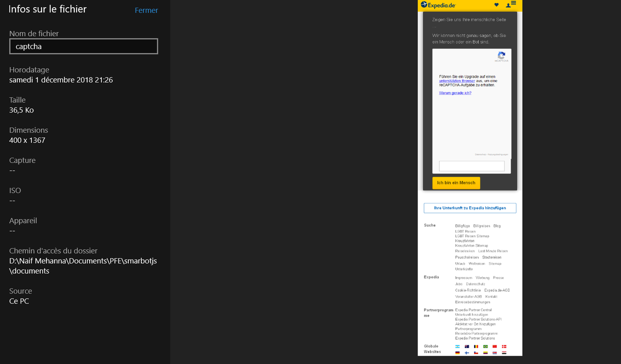Open the Impressum footer link

pos(463,278)
